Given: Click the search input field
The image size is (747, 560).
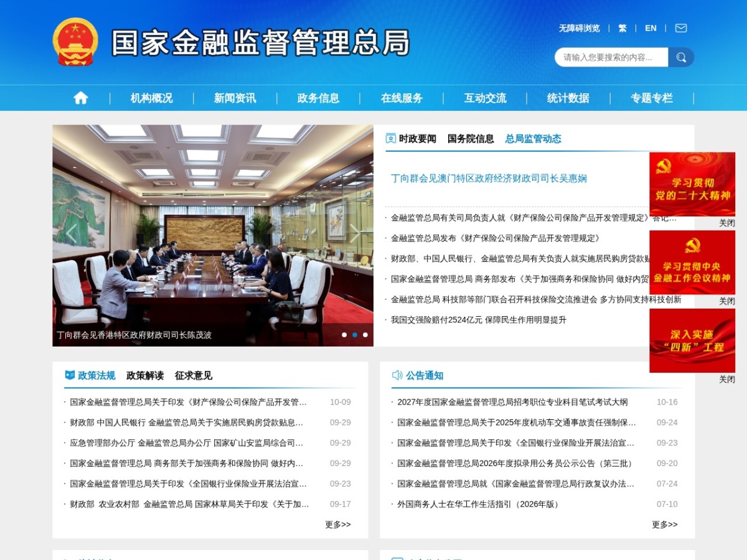Looking at the screenshot, I should (611, 57).
